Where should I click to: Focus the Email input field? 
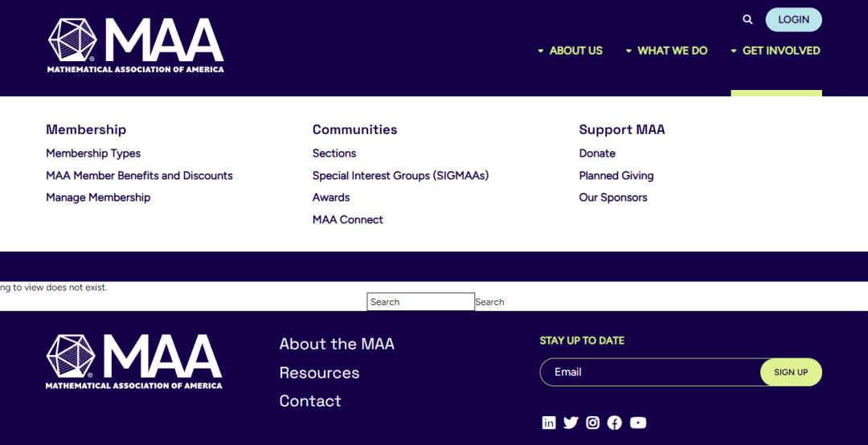[x=650, y=372]
